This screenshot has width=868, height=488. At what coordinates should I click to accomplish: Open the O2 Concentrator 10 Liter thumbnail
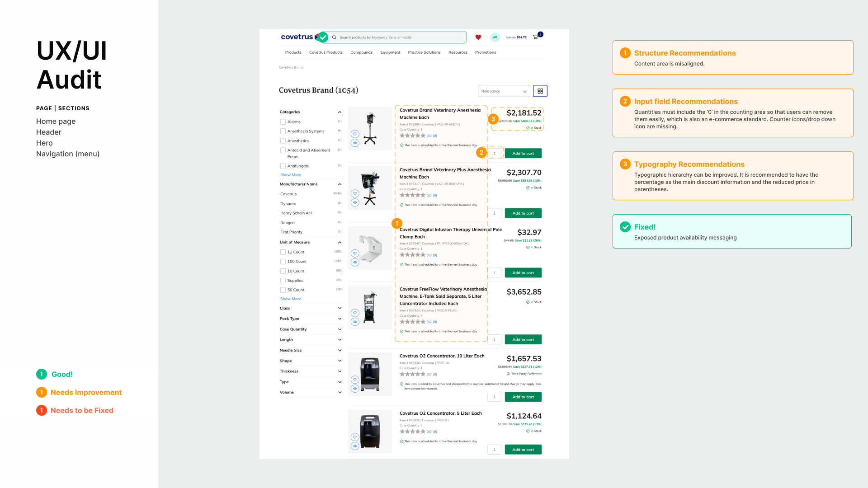point(370,375)
